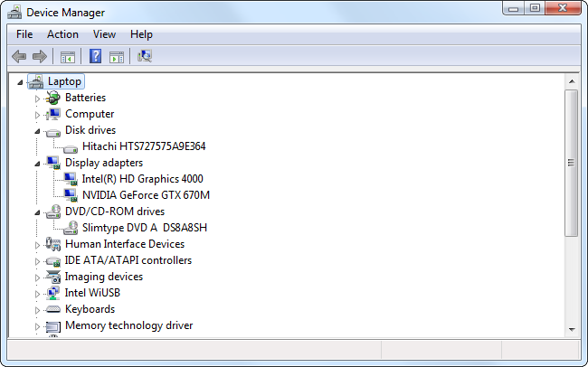Select Intel(R) HD Graphics 4000 text
This screenshot has width=588, height=367.
143,179
